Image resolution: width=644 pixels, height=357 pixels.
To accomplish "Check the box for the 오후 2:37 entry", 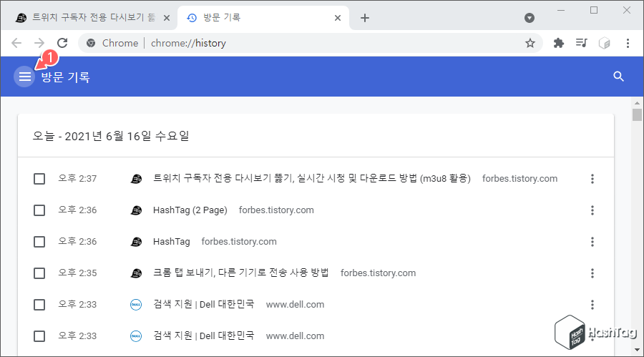I will (x=39, y=179).
